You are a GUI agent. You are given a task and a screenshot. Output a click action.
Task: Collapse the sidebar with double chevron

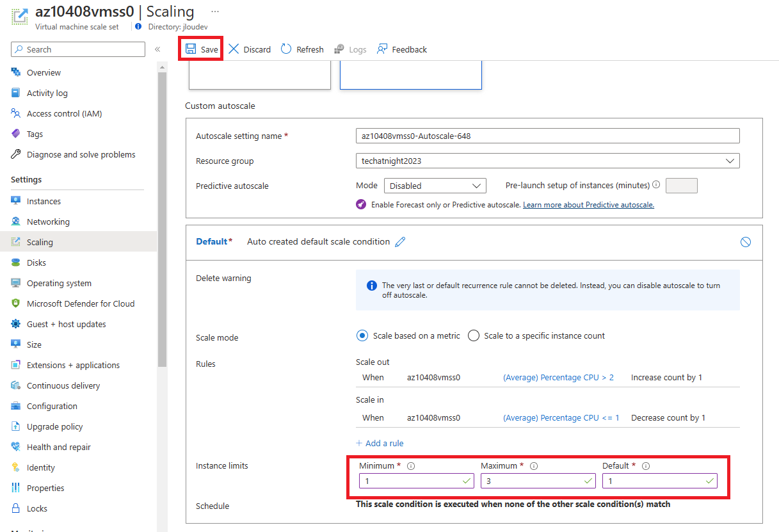click(157, 49)
